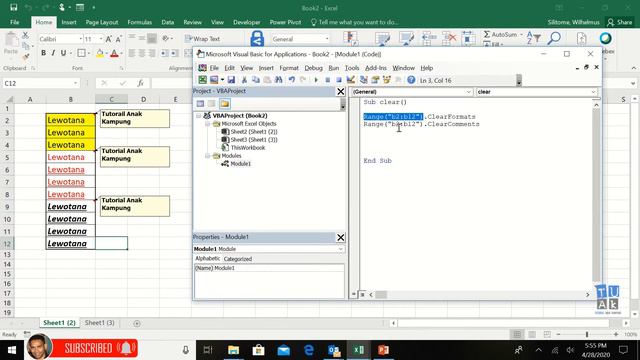The width and height of the screenshot is (640, 360).
Task: Click the Excel zoom slider handle
Action: [x=587, y=334]
